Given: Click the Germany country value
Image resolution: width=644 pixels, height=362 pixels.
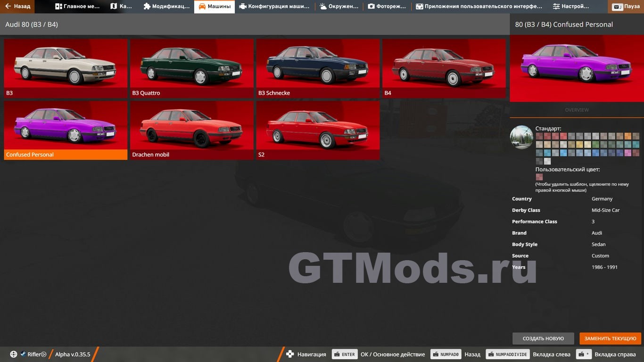Looking at the screenshot, I should (x=602, y=199).
